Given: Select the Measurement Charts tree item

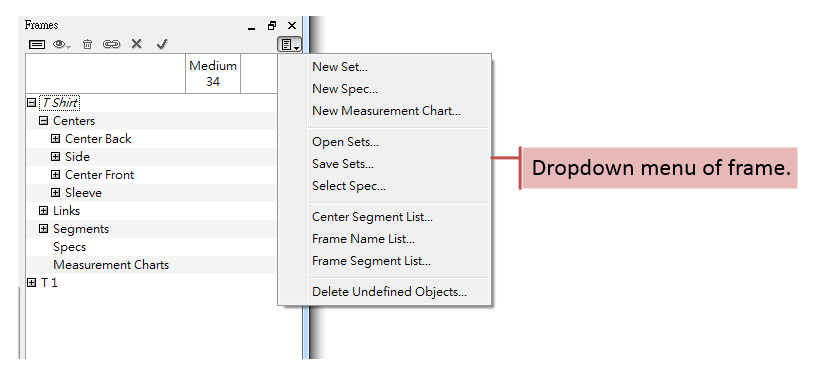Looking at the screenshot, I should tap(111, 265).
